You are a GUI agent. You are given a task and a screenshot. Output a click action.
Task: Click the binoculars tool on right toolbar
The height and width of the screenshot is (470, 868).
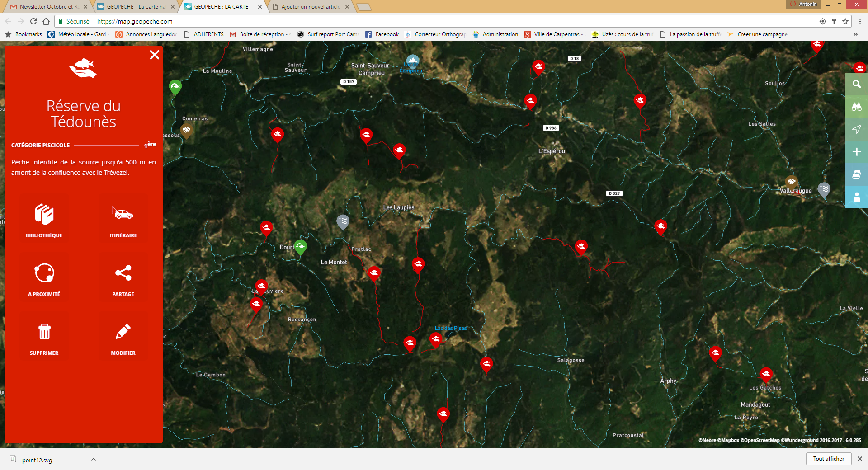tap(856, 107)
